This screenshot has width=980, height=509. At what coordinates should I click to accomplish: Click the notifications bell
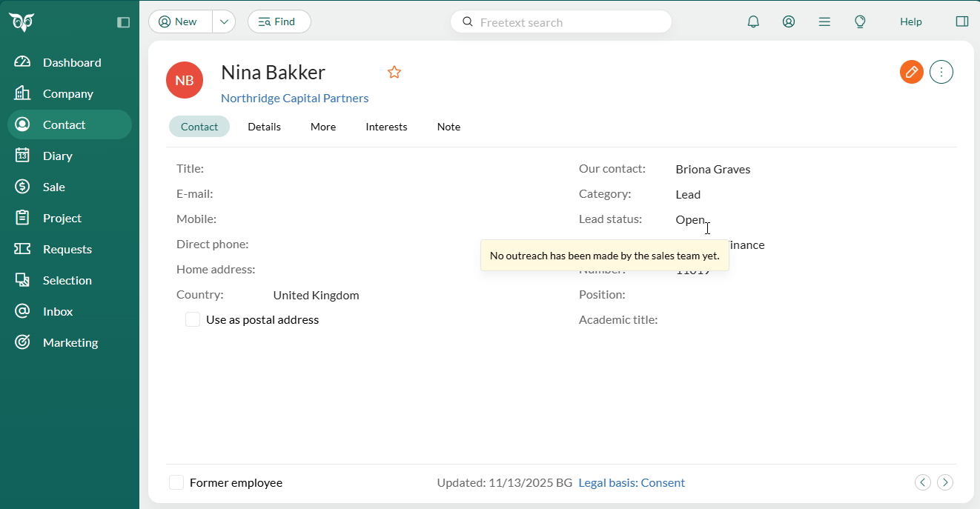point(753,21)
